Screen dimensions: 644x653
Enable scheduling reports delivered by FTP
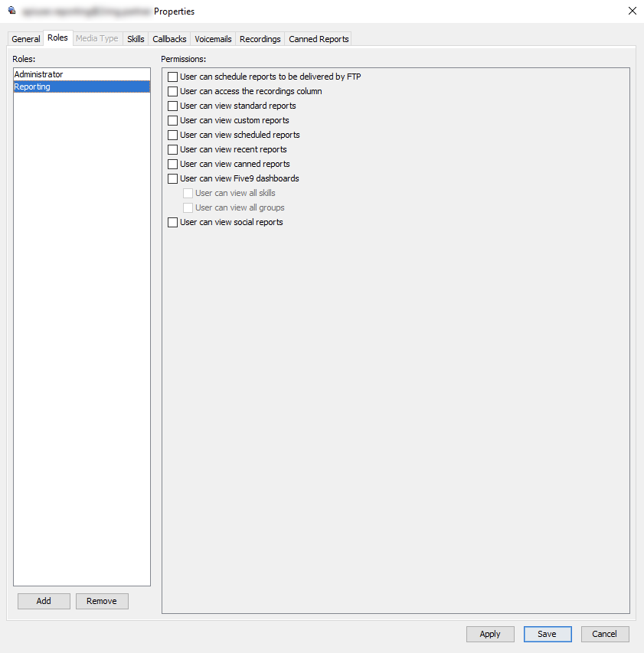point(172,77)
